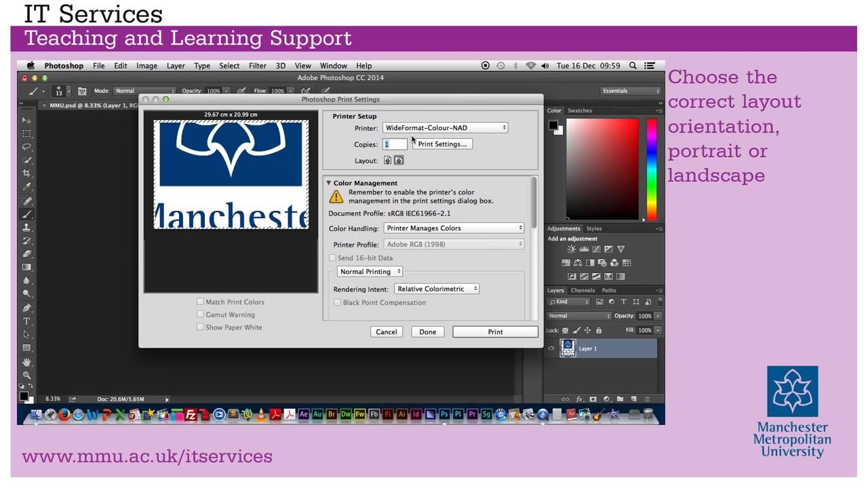Select the Spot Healing Brush tool
This screenshot has height=488, width=868.
[27, 201]
